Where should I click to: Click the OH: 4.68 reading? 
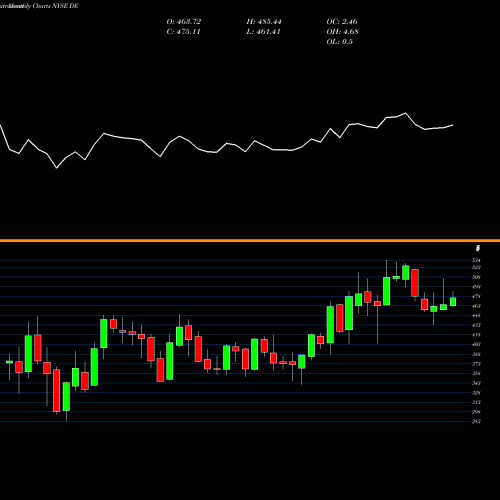(x=342, y=32)
